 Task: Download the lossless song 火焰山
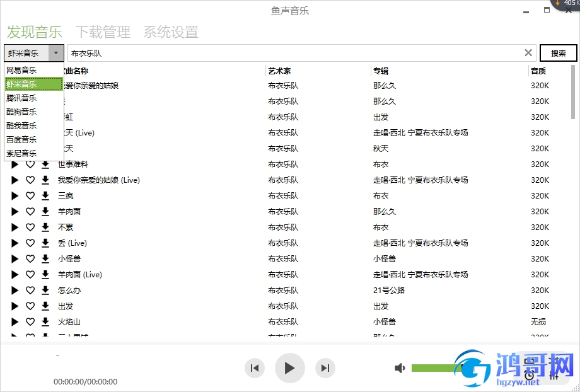45,322
